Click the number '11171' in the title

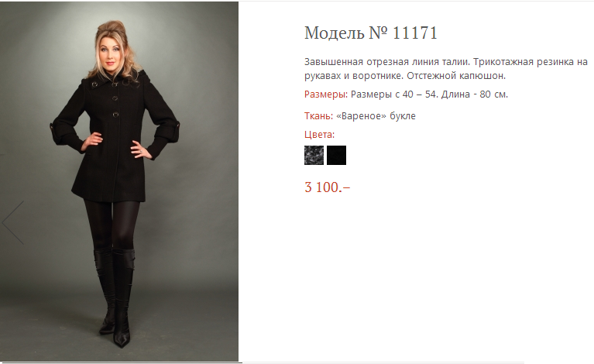415,33
